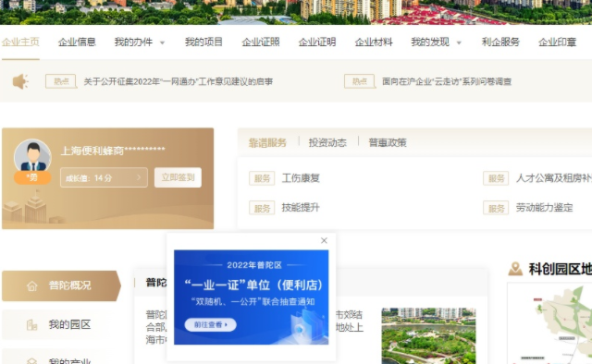This screenshot has width=592, height=364.
Task: Switch to the 投资动态 tab
Action: (x=327, y=142)
